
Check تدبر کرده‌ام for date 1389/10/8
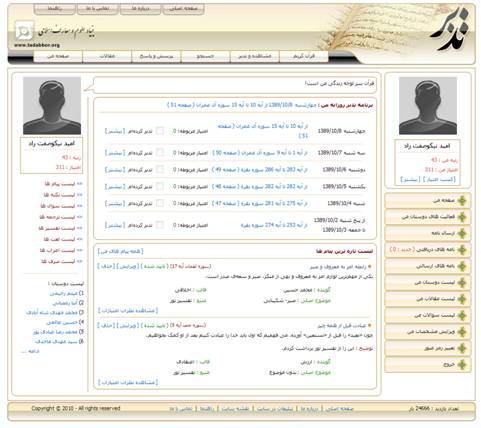pyautogui.click(x=160, y=131)
